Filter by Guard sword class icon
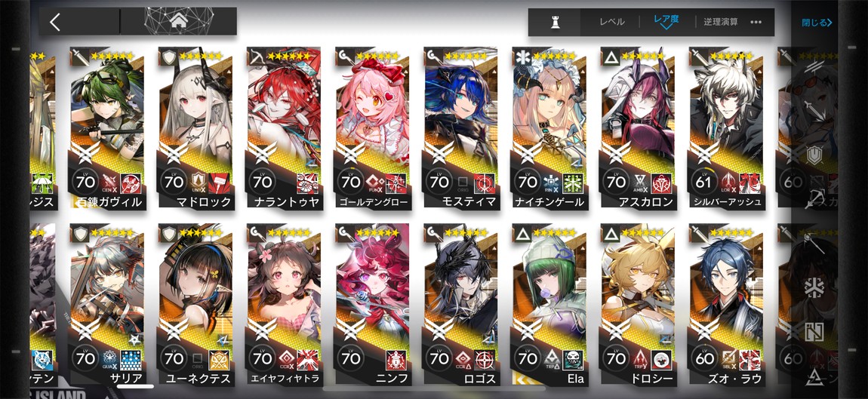The image size is (868, 399). pyautogui.click(x=814, y=111)
